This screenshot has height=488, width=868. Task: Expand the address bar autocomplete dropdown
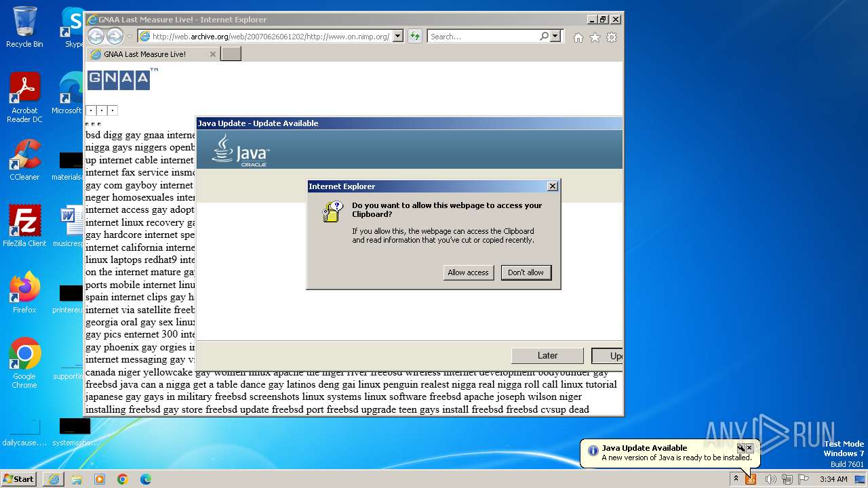tap(398, 37)
